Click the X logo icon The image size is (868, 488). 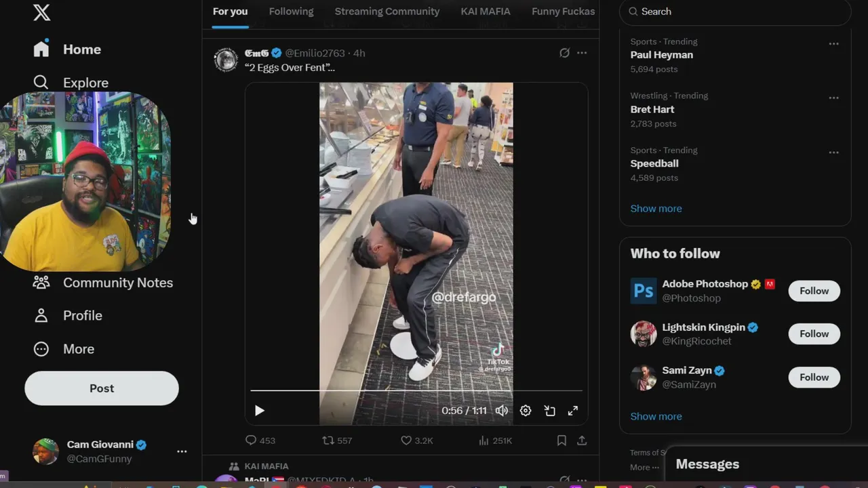pos(41,12)
